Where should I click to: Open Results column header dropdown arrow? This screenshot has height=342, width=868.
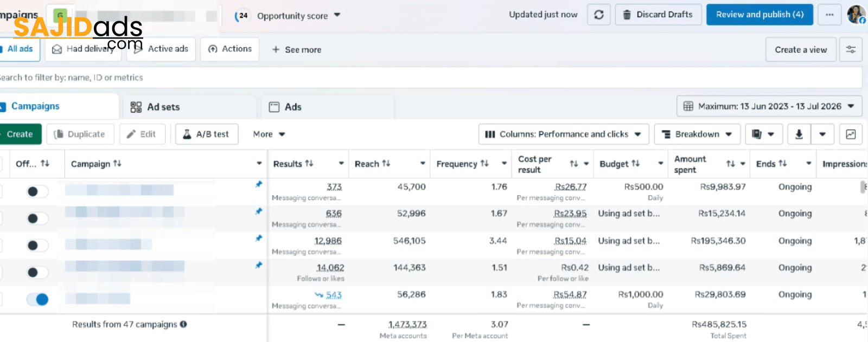click(341, 164)
